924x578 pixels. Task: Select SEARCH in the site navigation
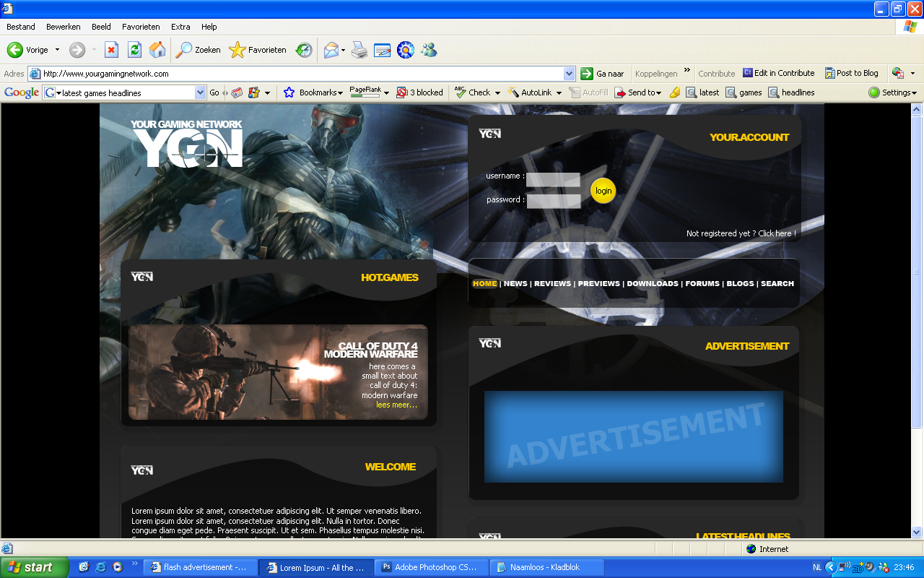click(x=777, y=283)
